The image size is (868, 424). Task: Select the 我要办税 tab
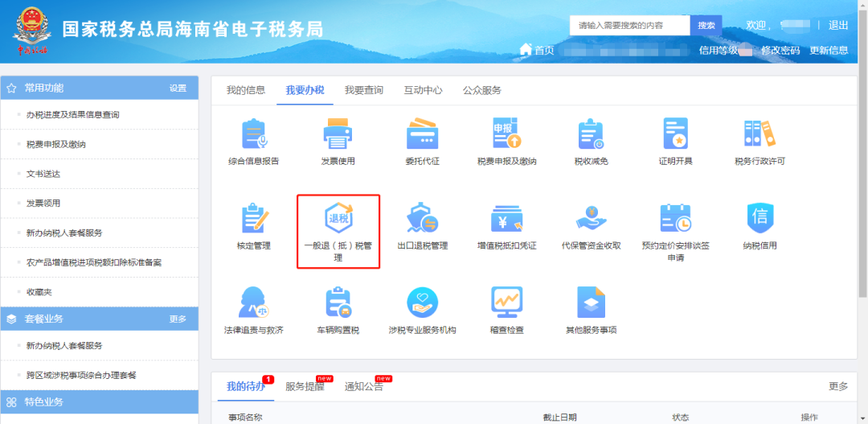305,90
